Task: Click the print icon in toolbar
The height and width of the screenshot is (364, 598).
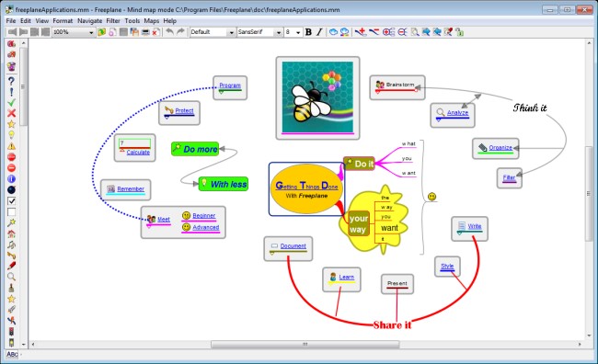Action: [x=145, y=32]
